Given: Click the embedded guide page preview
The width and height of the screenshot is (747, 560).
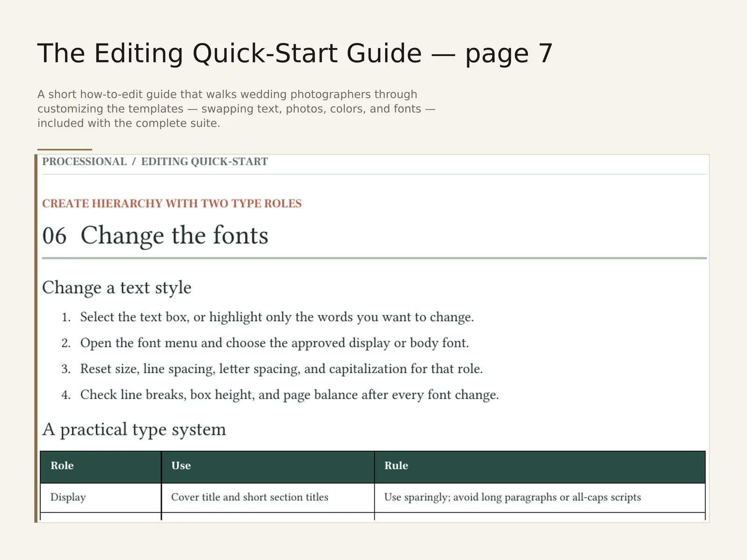Looking at the screenshot, I should pyautogui.click(x=372, y=338).
